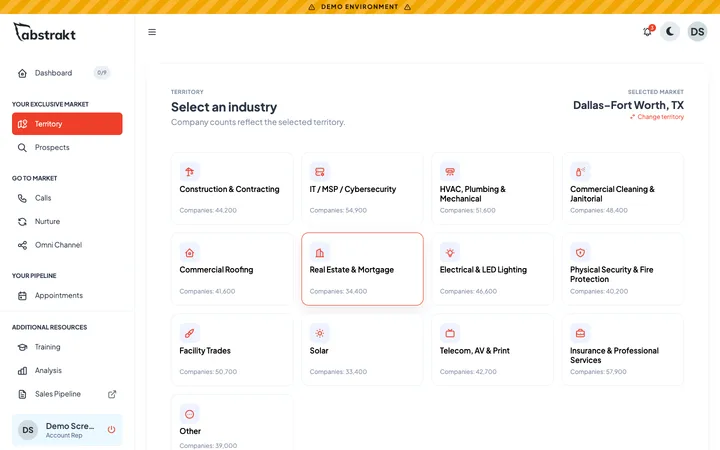
Task: Open the Omni Channel menu item
Action: [67, 245]
